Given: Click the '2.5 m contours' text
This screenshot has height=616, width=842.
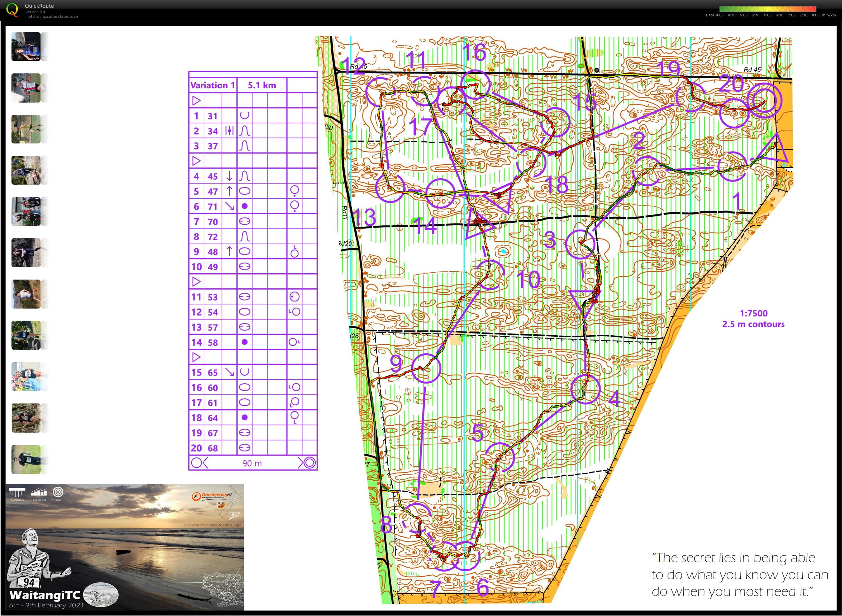Looking at the screenshot, I should [753, 324].
